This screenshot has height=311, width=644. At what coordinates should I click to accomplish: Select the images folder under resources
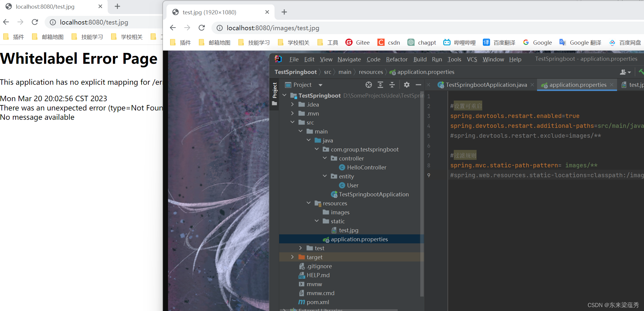pyautogui.click(x=336, y=212)
